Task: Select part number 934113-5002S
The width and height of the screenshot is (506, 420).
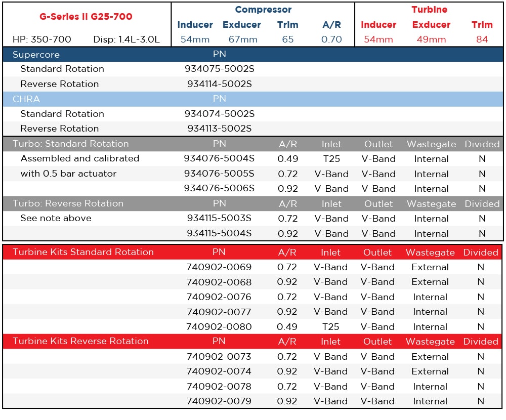Action: coord(220,129)
